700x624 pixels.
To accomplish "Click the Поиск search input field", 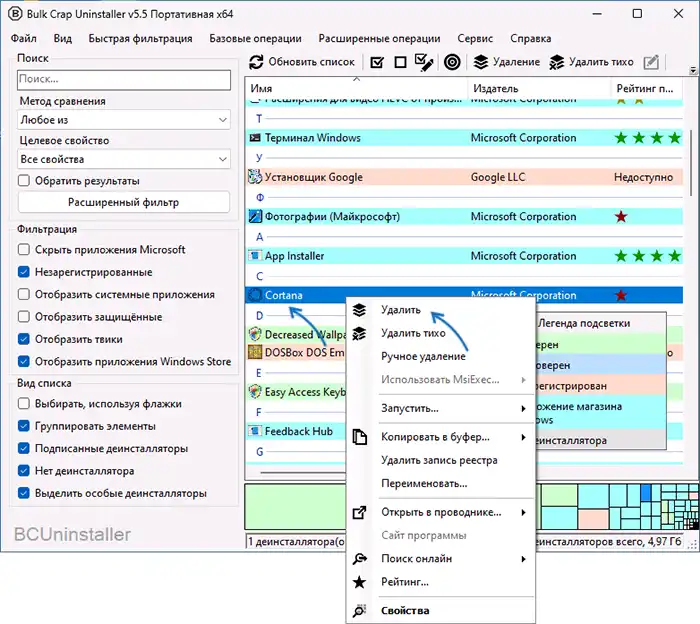I will coord(125,78).
